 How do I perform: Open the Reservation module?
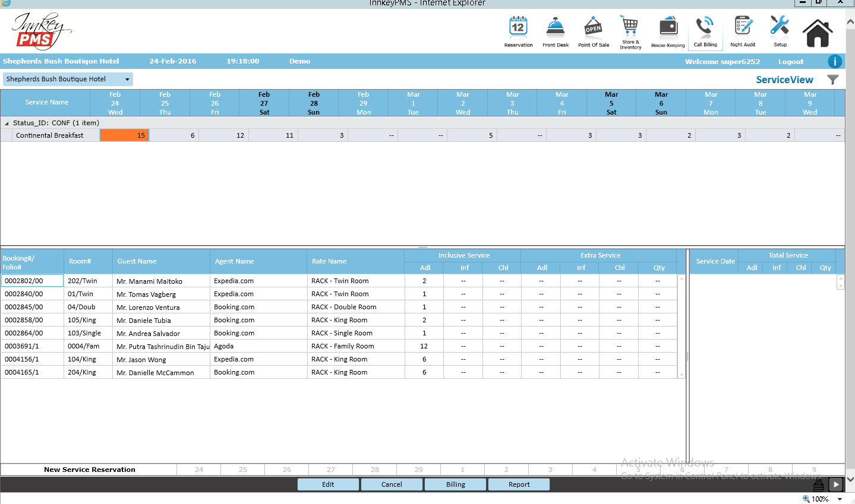(518, 31)
